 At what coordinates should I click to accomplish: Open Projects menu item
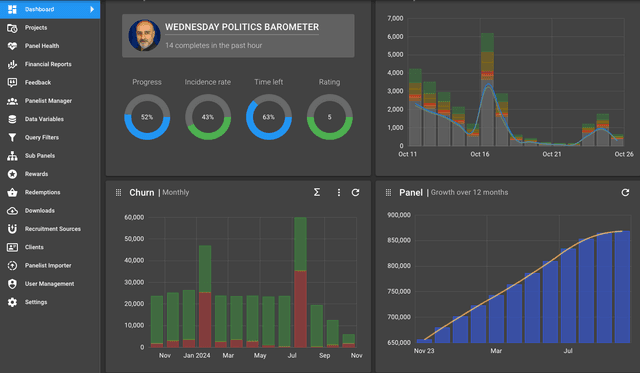click(50, 28)
